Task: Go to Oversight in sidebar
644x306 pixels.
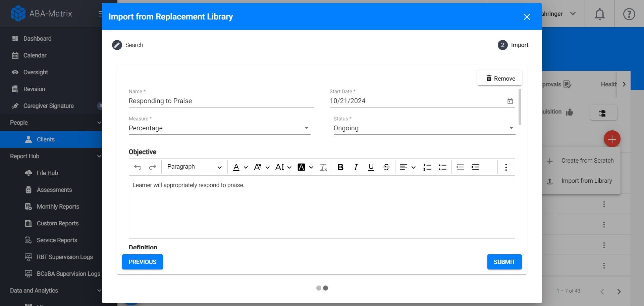Action: click(x=36, y=72)
